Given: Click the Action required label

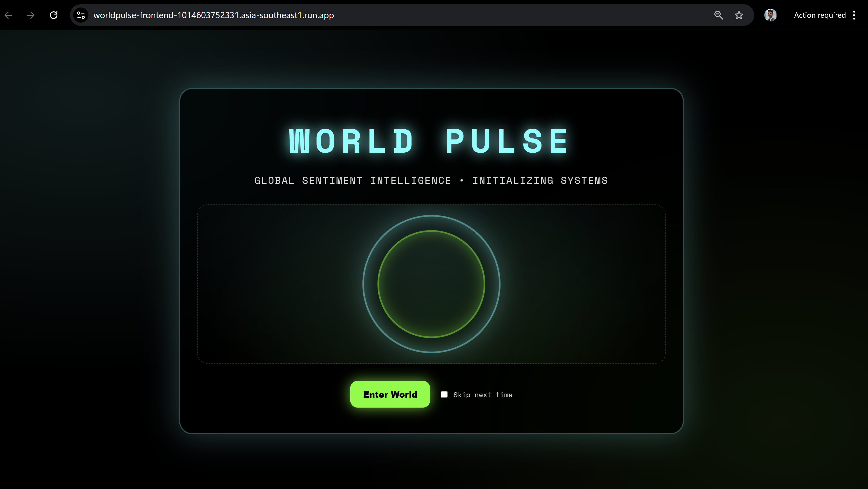Looking at the screenshot, I should (x=819, y=15).
